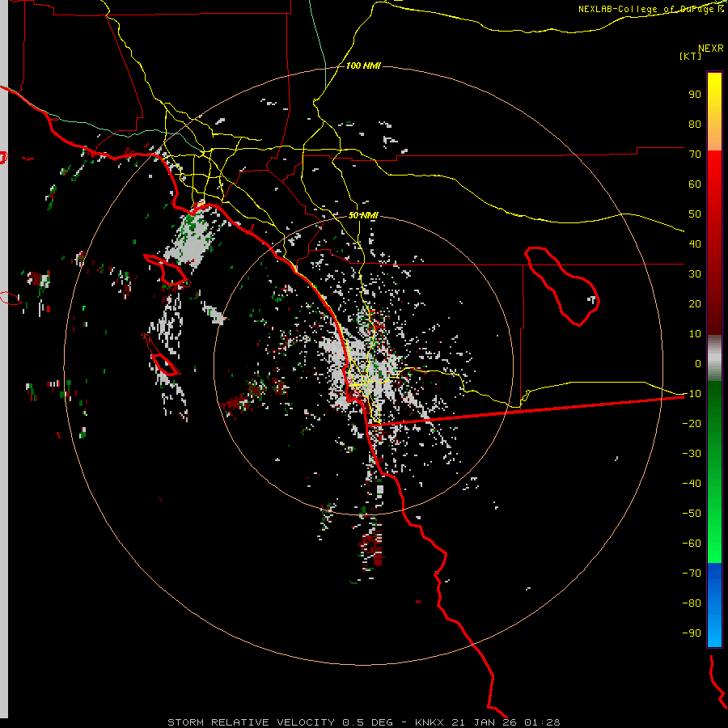Click the 30 value on velocity scale
Image resolution: width=728 pixels, height=728 pixels.
click(x=695, y=274)
